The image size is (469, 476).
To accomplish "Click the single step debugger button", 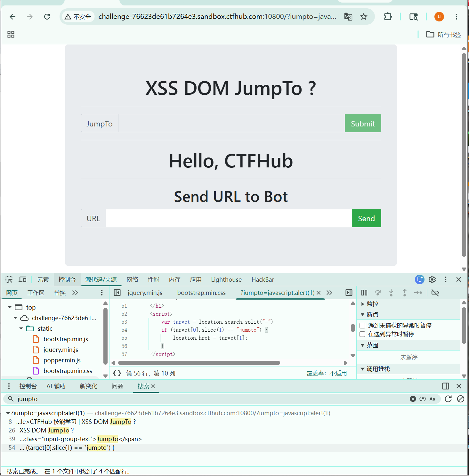I will tap(418, 293).
